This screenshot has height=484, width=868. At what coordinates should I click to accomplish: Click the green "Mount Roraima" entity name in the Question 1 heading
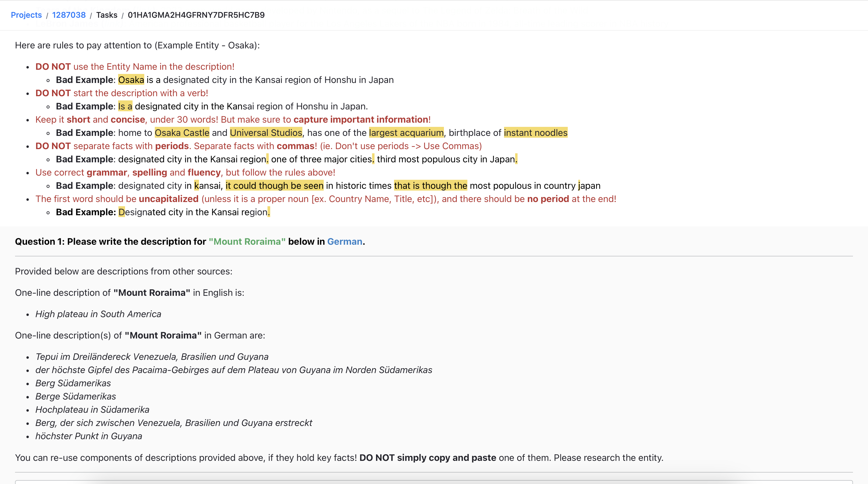pos(247,241)
